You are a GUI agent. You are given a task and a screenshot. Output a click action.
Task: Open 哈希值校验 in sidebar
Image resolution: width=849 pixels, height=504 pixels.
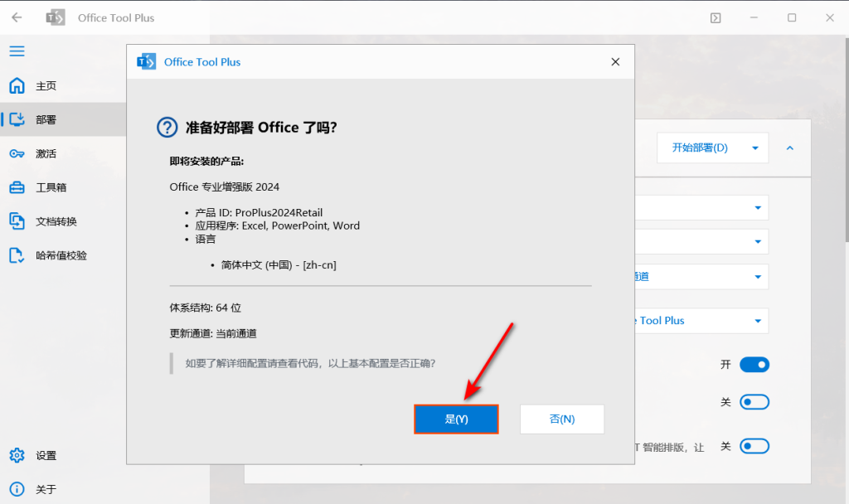pos(63,255)
